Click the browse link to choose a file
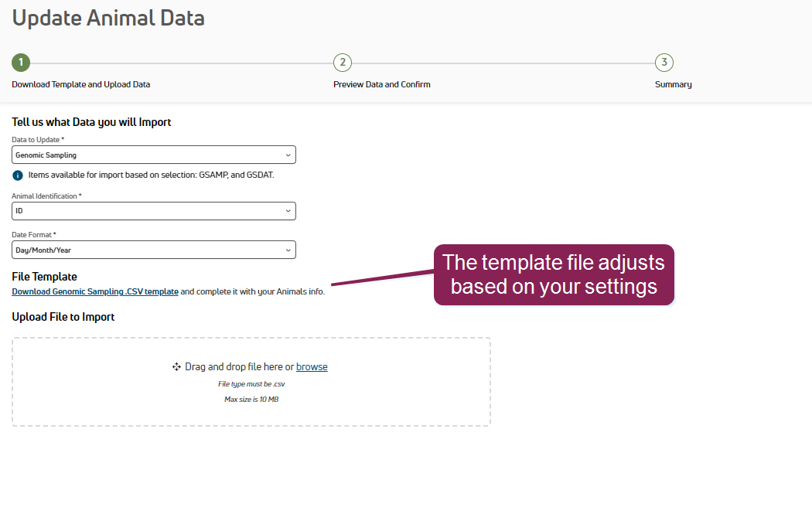Viewport: 812px width, 514px height. (312, 367)
